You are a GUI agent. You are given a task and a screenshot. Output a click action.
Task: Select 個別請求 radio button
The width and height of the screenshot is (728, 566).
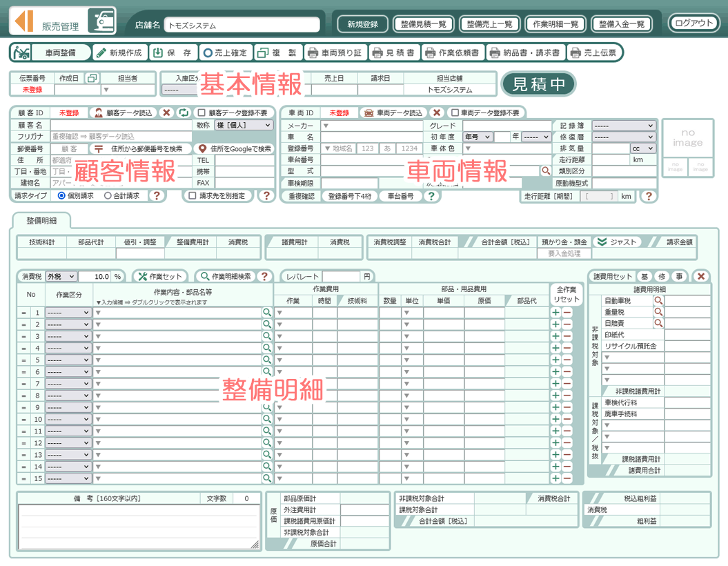click(x=61, y=196)
